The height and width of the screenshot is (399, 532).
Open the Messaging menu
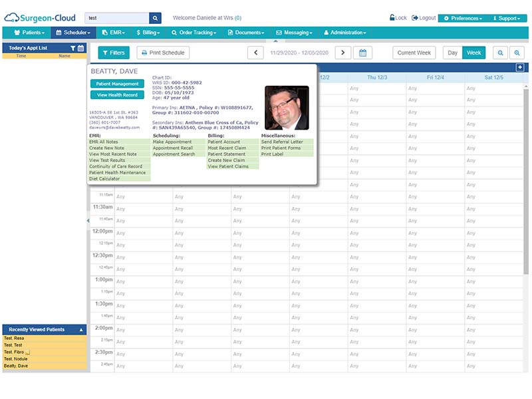[294, 33]
